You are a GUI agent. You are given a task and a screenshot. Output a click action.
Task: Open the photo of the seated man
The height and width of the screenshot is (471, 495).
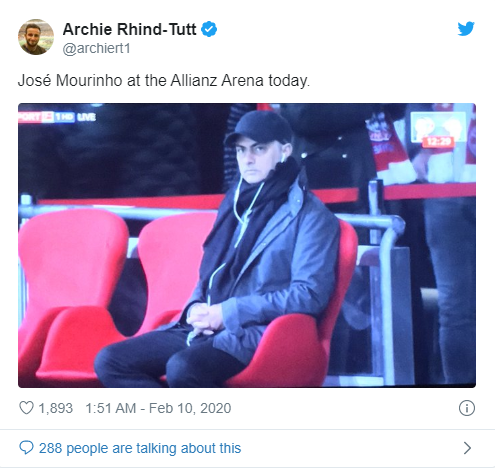(x=247, y=245)
